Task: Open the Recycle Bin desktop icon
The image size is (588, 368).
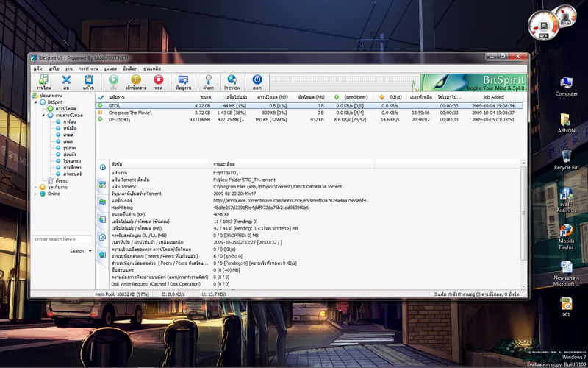Action: pos(566,160)
